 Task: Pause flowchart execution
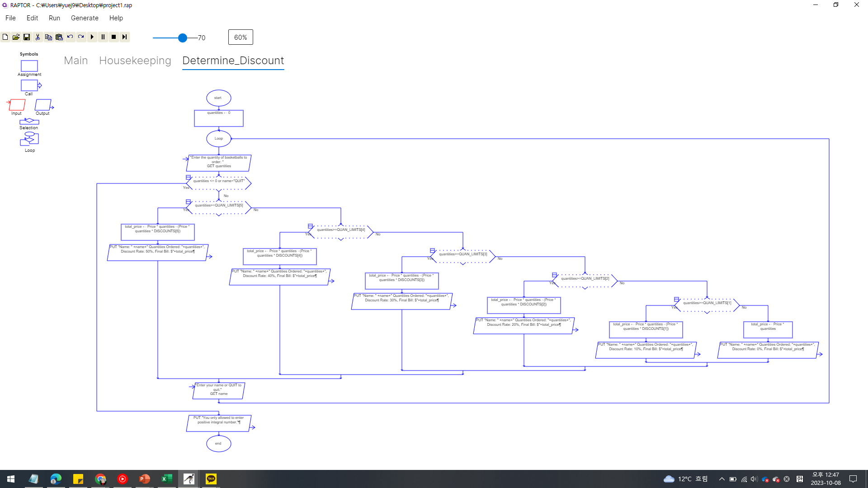click(x=103, y=37)
